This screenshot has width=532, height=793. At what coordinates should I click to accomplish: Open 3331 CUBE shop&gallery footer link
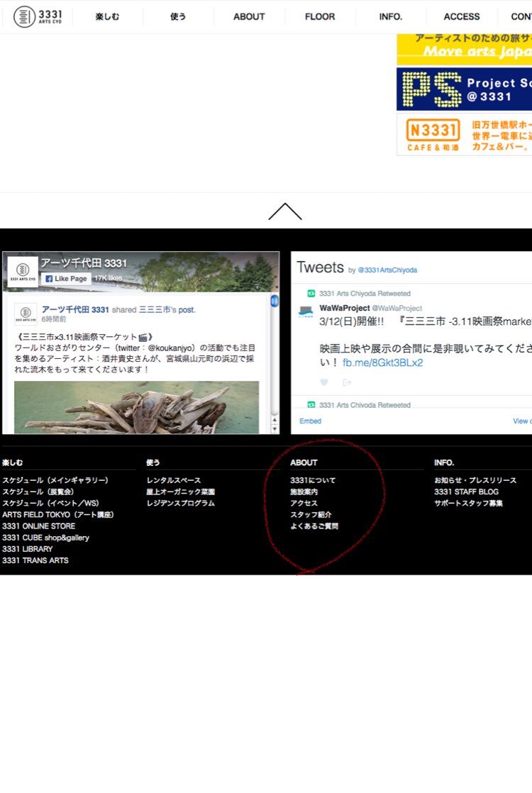point(45,538)
